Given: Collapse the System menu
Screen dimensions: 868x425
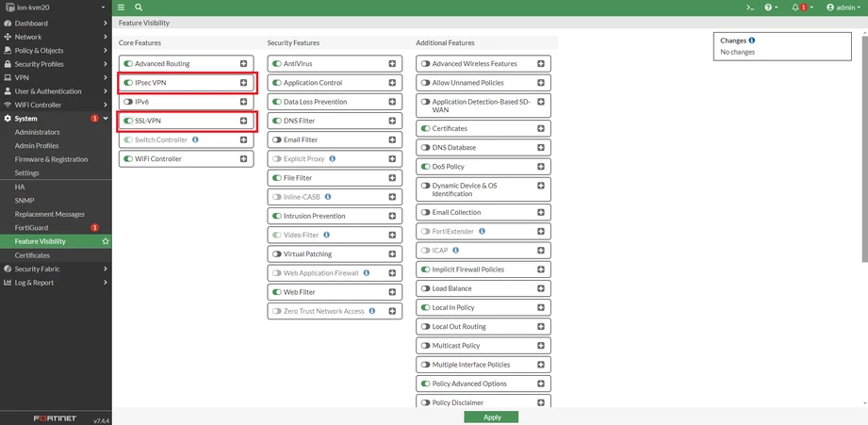Looking at the screenshot, I should pos(56,119).
